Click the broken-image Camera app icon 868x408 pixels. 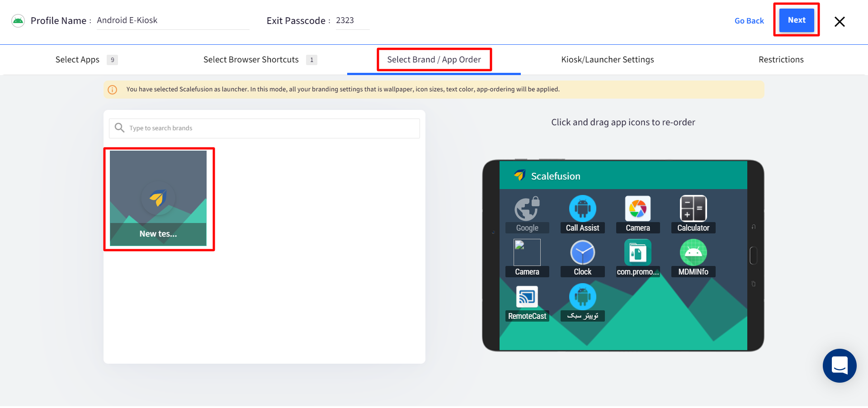[527, 252]
